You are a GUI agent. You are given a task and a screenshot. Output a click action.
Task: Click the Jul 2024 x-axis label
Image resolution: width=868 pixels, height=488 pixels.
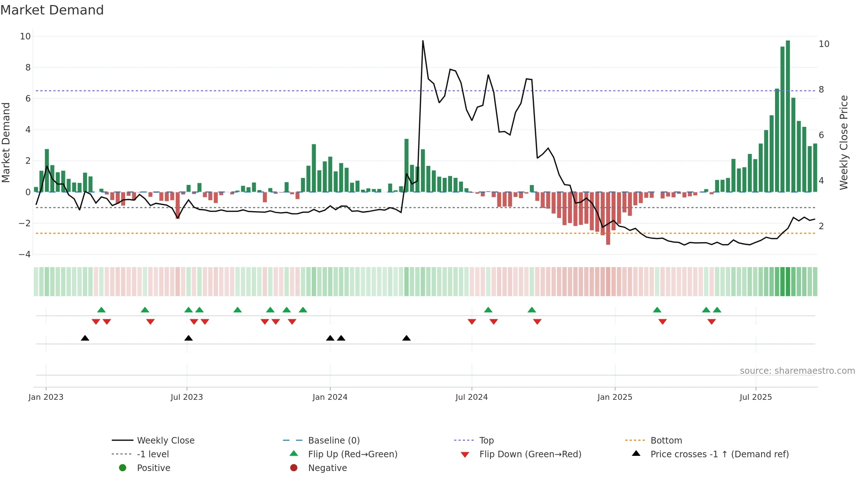[x=472, y=397]
